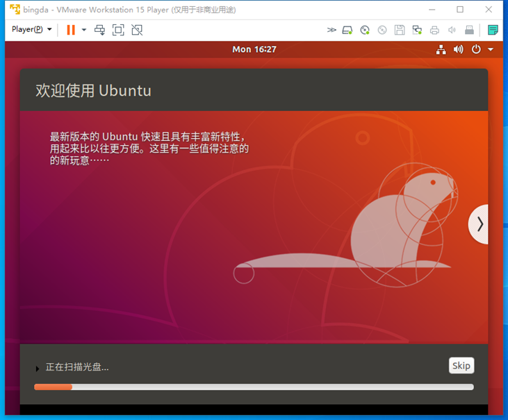Expand the power options dropdown arrow

pyautogui.click(x=84, y=30)
